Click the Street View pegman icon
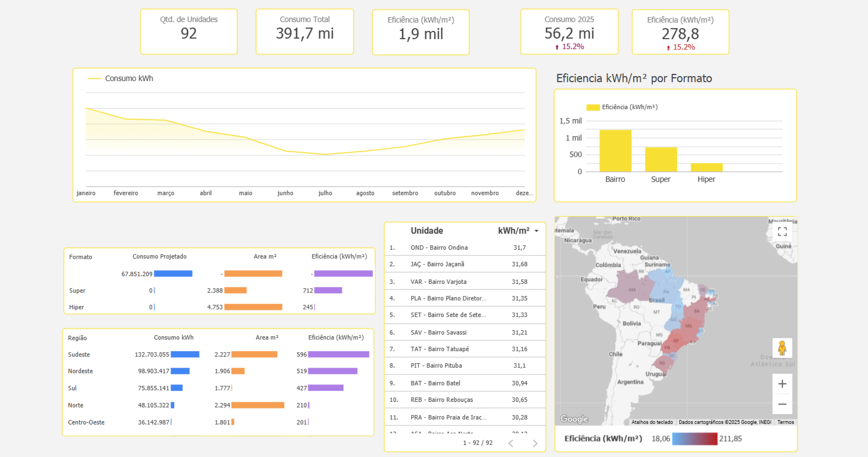The width and height of the screenshot is (868, 457). [x=782, y=348]
